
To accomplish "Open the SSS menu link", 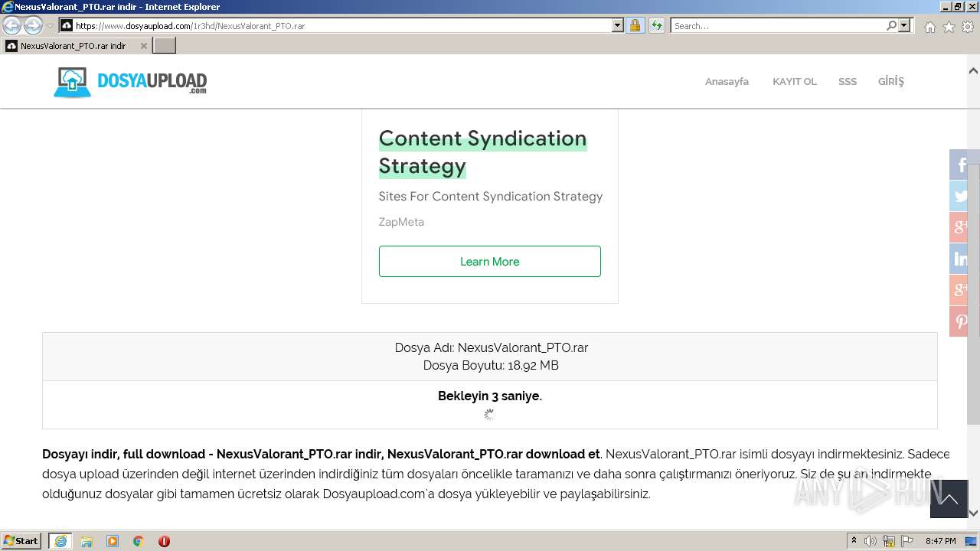I will point(848,81).
